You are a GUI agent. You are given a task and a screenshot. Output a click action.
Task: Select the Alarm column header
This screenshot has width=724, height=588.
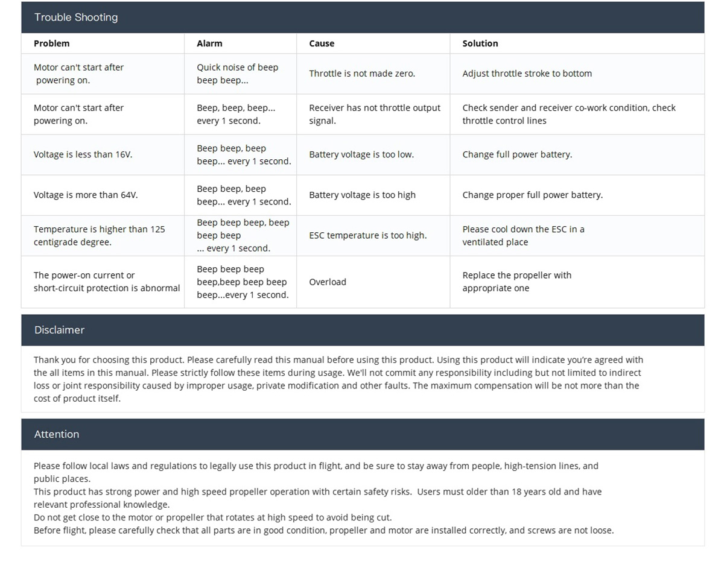209,43
